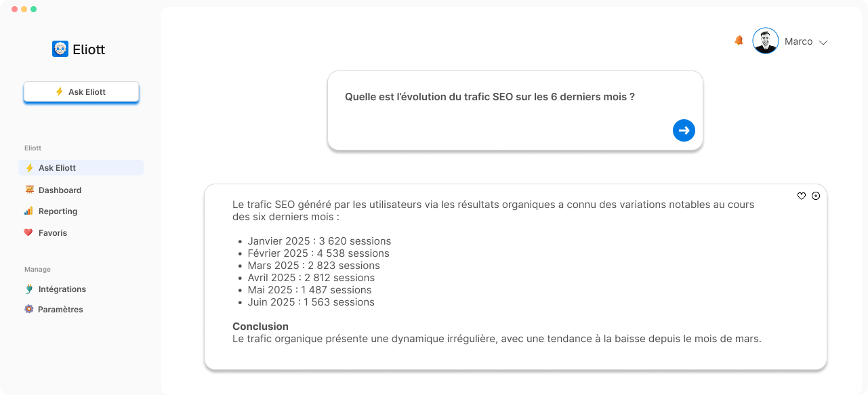Send the question with the blue arrow

point(684,130)
